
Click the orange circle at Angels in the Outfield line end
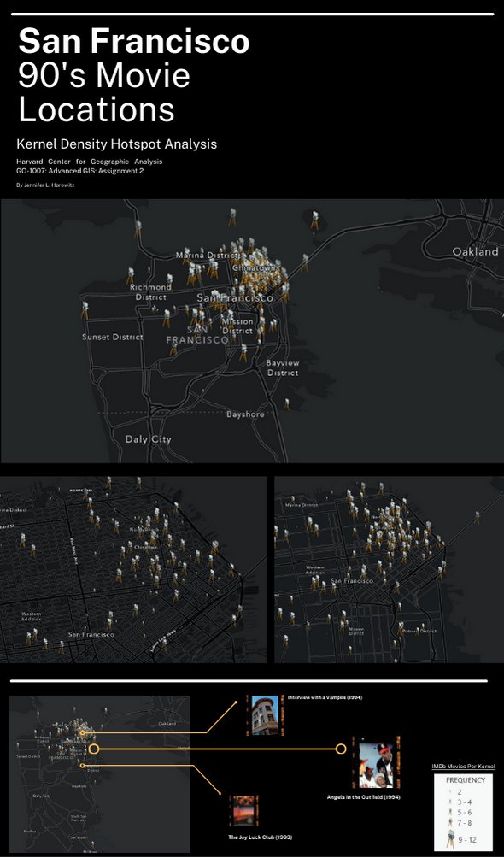tap(340, 749)
